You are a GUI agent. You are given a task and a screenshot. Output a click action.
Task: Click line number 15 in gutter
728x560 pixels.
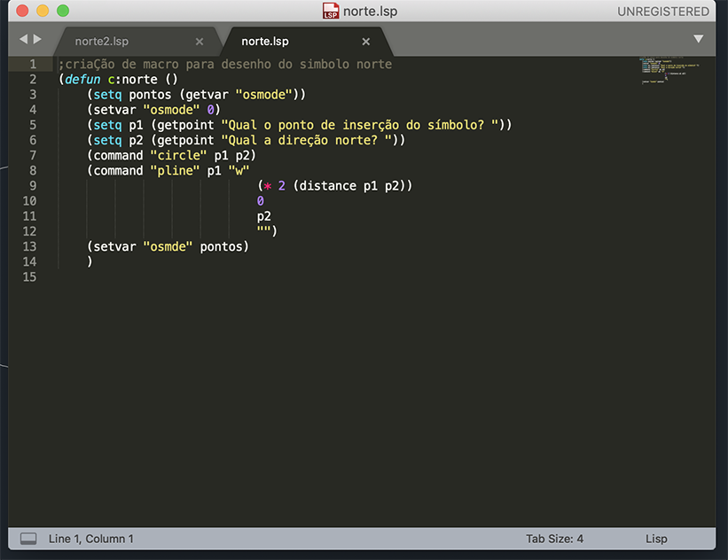[x=29, y=277]
